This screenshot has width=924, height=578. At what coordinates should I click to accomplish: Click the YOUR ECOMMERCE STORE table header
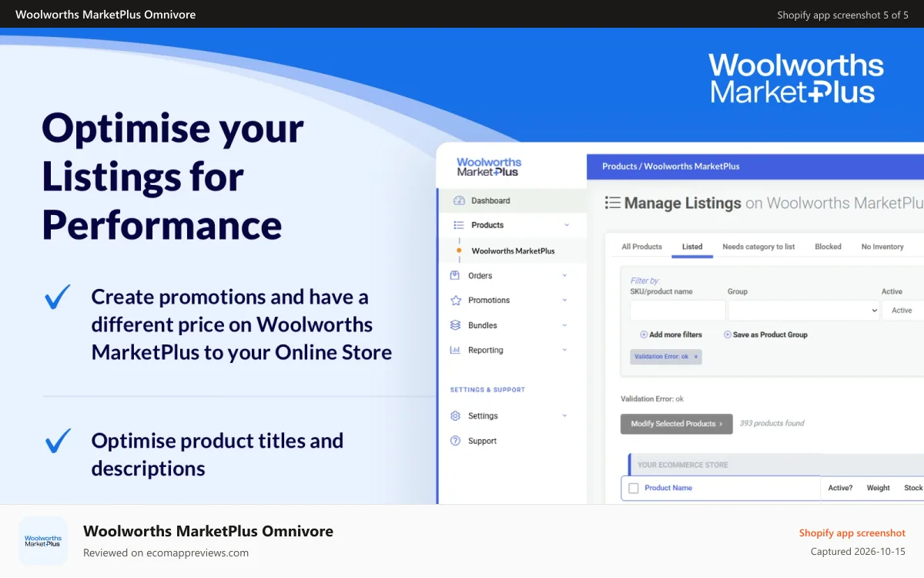click(x=683, y=465)
